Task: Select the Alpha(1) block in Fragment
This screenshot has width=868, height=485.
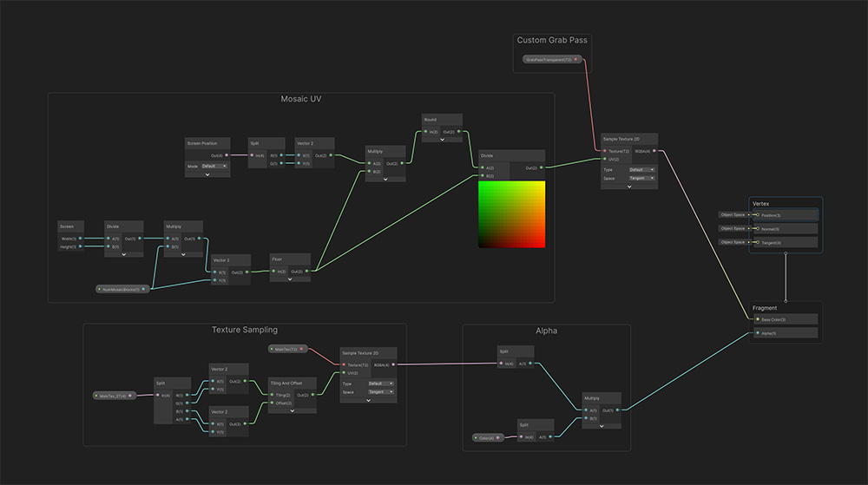Action: coord(786,333)
